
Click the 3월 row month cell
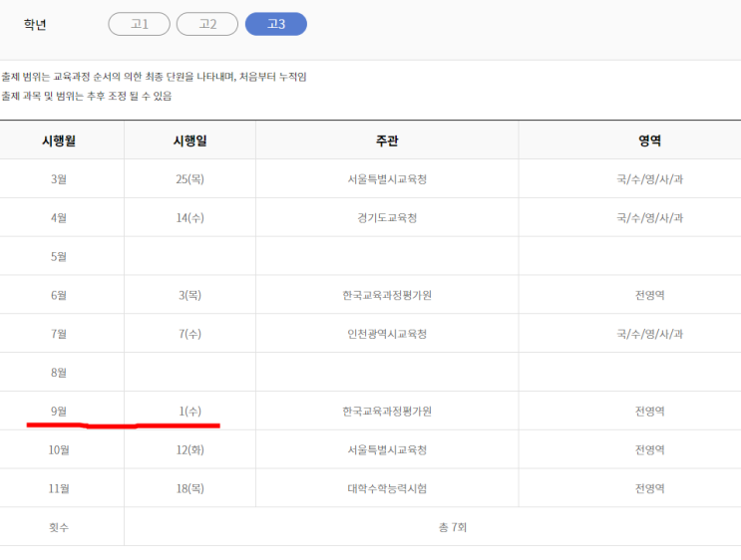59,179
